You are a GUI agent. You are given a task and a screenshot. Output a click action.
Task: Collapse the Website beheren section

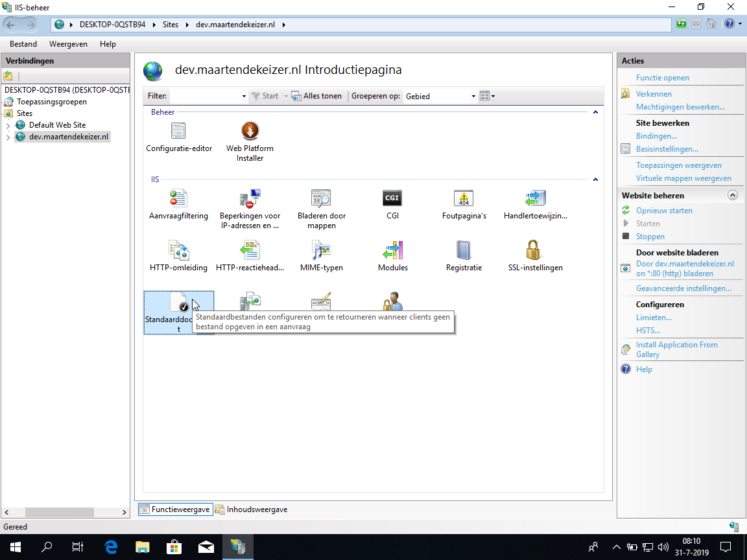coord(733,195)
